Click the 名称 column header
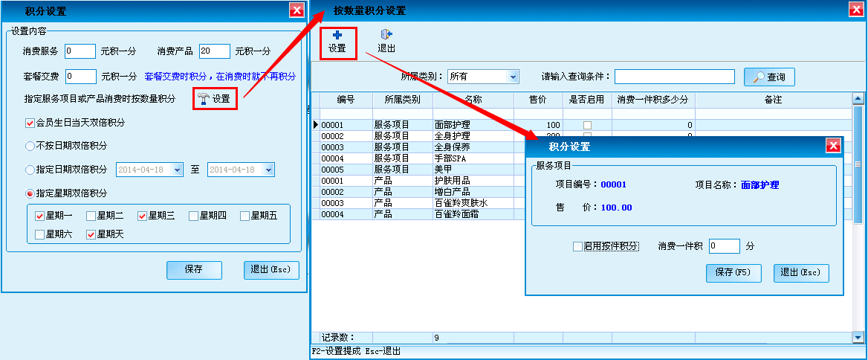868x360 pixels. (x=473, y=100)
